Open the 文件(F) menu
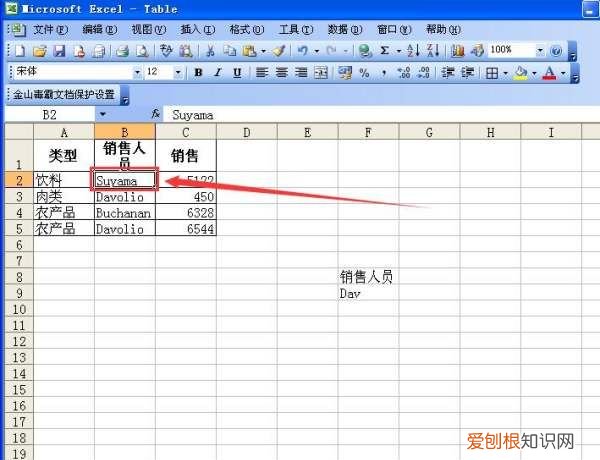Screen dimensions: 600x460 coord(50,29)
